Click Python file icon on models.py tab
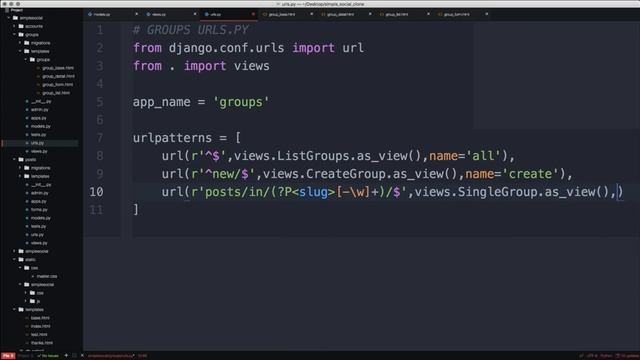The image size is (640, 360). [90, 14]
